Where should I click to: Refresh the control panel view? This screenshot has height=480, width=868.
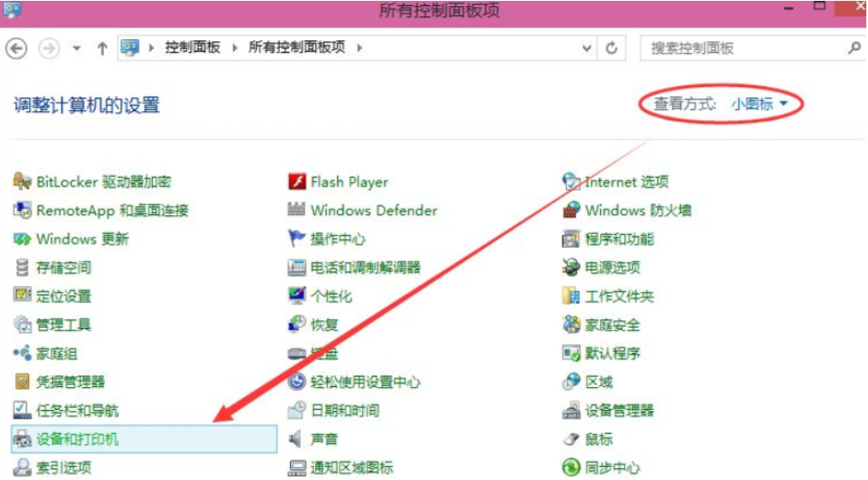pos(611,48)
